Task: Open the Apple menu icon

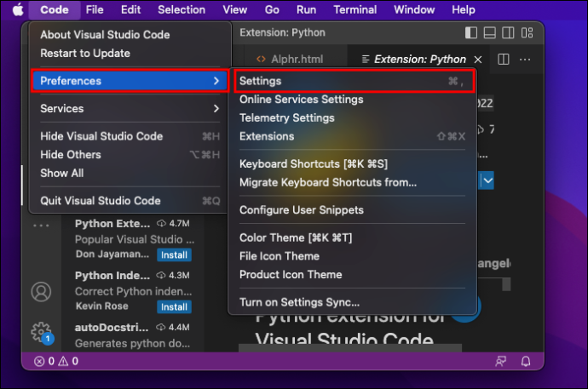Action: (x=18, y=9)
